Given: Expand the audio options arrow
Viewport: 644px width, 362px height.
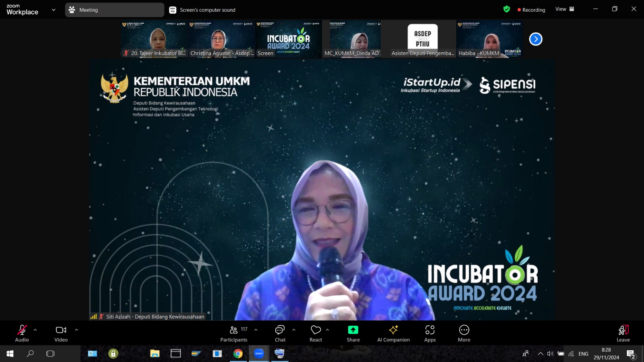Looking at the screenshot, I should 35,330.
